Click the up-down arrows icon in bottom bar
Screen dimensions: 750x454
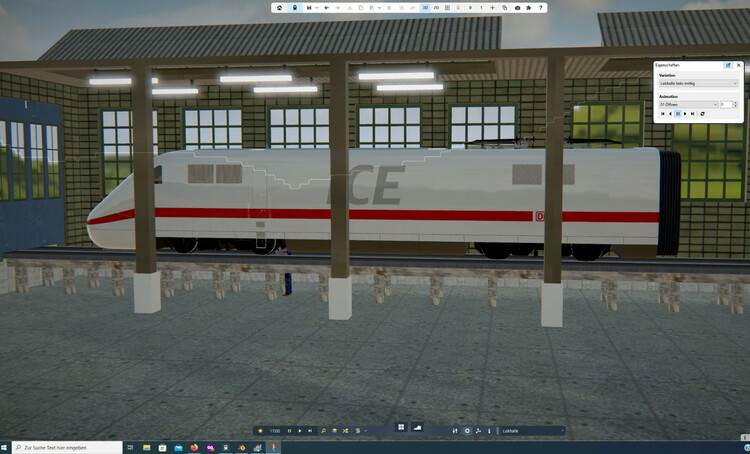click(x=455, y=431)
